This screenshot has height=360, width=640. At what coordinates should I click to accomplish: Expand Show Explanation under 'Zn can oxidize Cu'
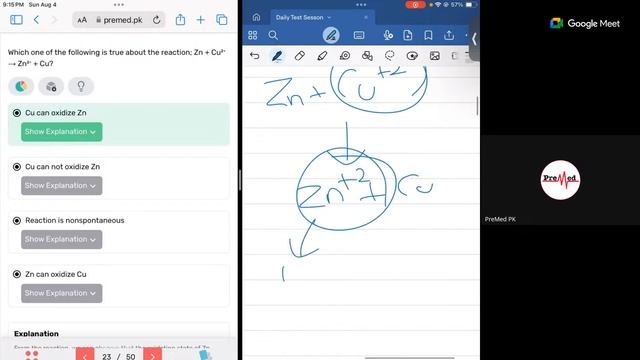62,293
